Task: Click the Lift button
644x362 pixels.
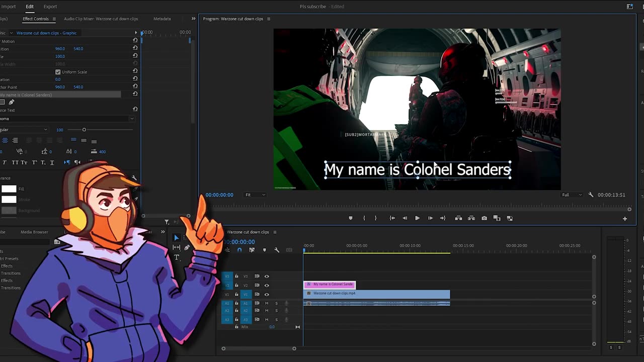Action: [x=458, y=218]
